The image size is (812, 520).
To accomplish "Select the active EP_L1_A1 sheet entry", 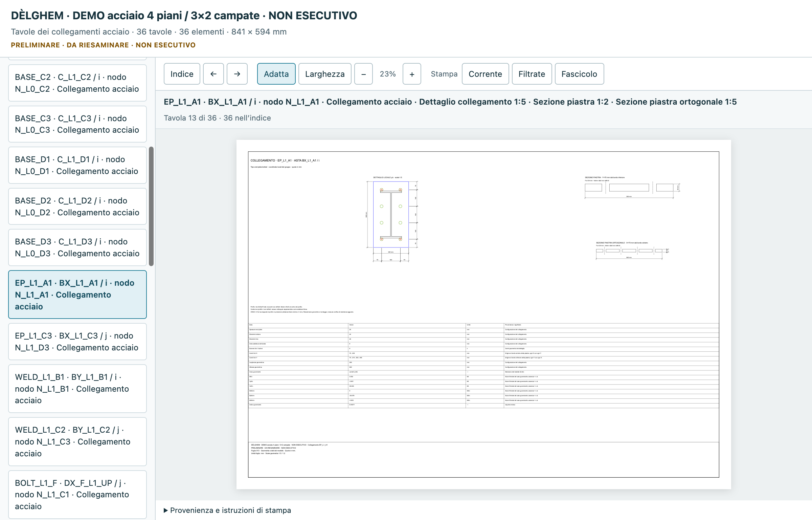I will pyautogui.click(x=77, y=295).
